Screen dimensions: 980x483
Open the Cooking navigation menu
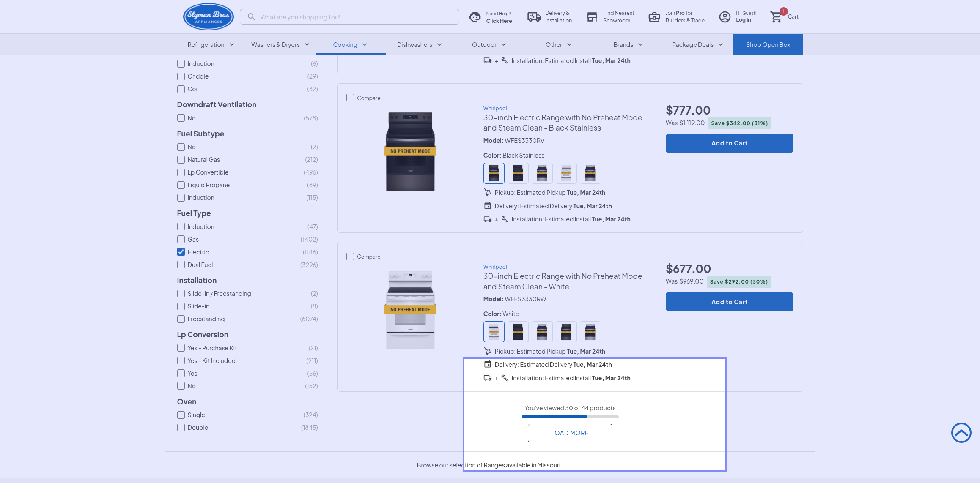350,45
